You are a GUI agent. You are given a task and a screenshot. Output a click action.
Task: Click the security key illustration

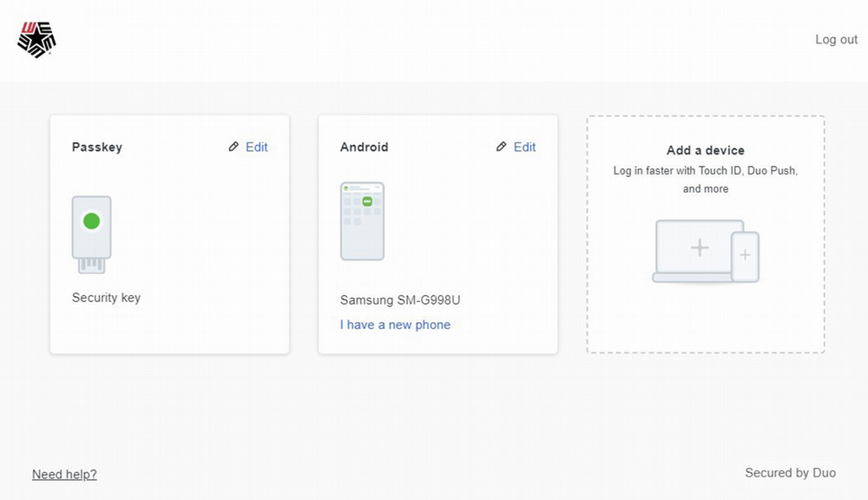pos(91,234)
